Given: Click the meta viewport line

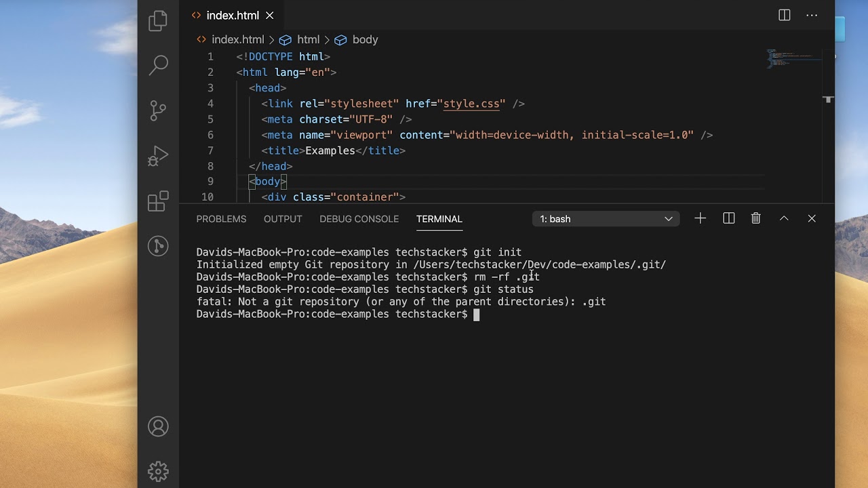Looking at the screenshot, I should [488, 135].
